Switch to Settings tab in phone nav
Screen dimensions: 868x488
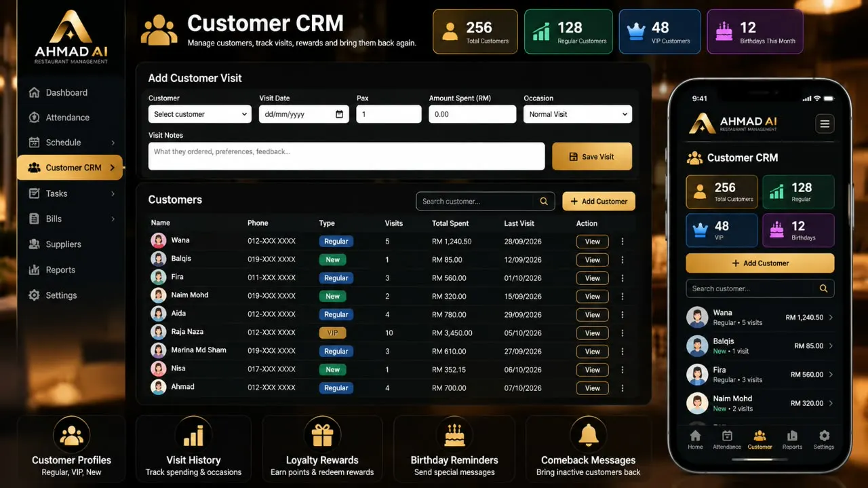(824, 440)
